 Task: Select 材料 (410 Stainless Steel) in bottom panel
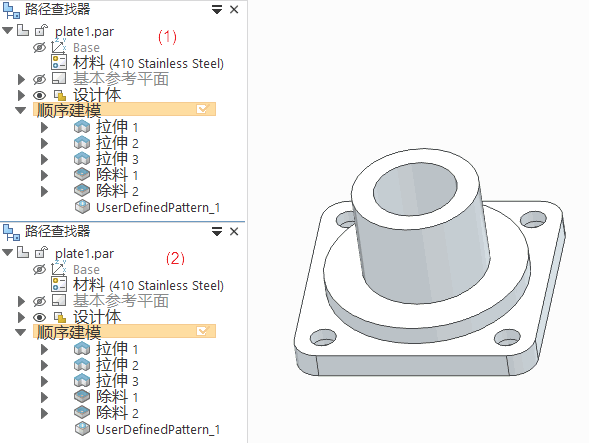pos(148,284)
